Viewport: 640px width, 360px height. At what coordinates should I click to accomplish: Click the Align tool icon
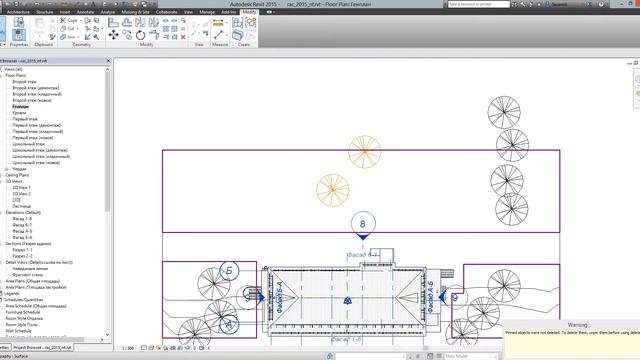tap(113, 22)
